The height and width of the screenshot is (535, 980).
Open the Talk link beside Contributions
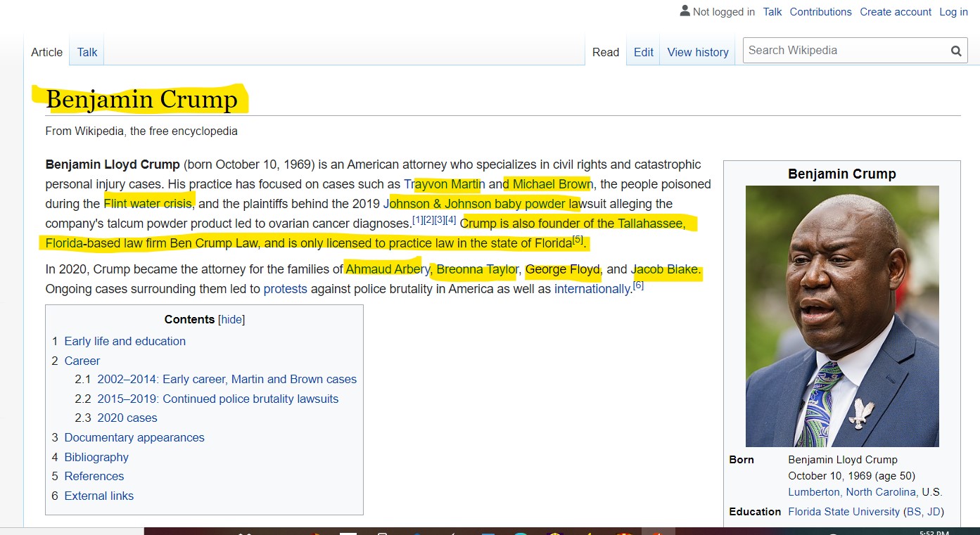pyautogui.click(x=772, y=12)
